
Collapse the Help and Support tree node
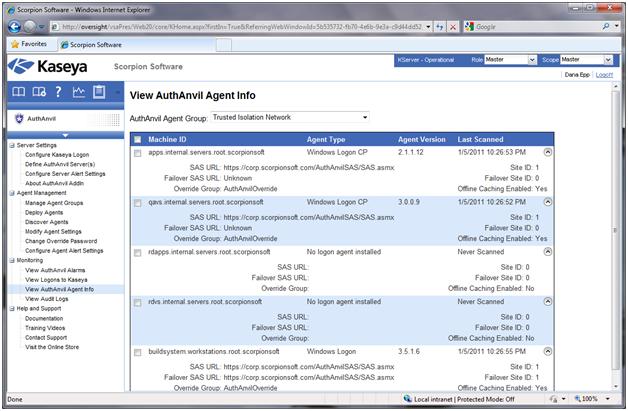[12, 309]
